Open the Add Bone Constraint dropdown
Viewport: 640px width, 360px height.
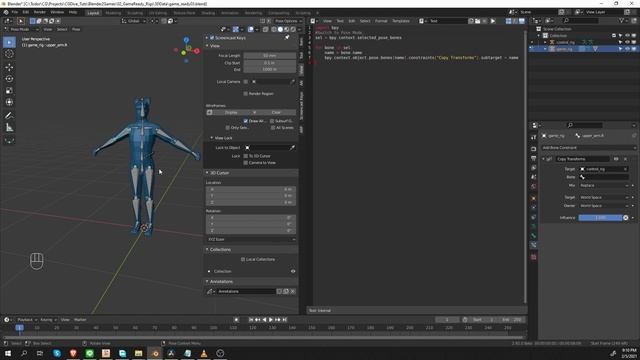589,147
